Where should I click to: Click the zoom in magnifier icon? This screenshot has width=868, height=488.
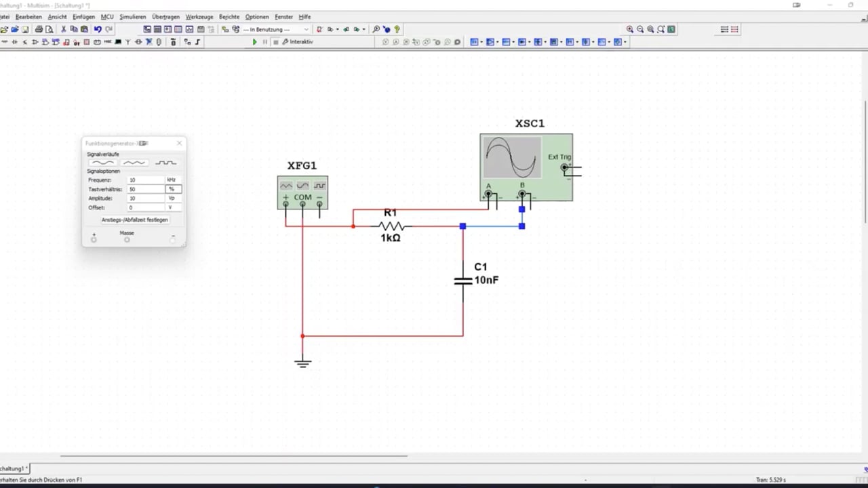coord(630,29)
